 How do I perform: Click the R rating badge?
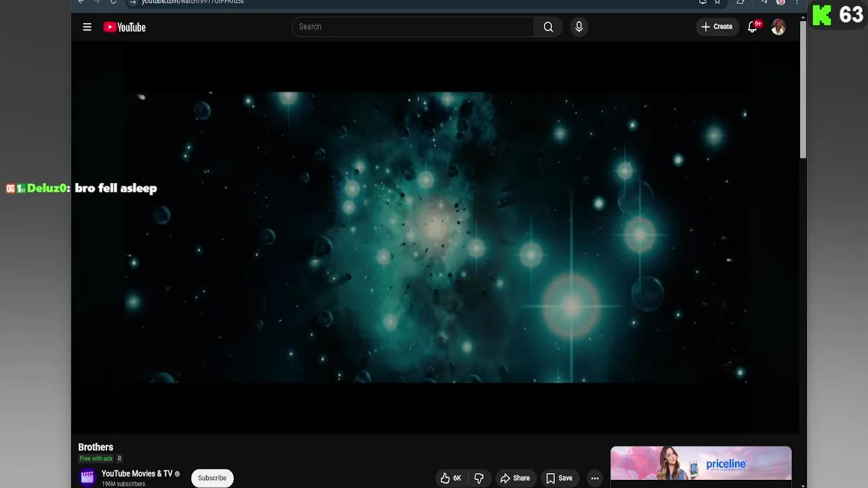coord(119,459)
